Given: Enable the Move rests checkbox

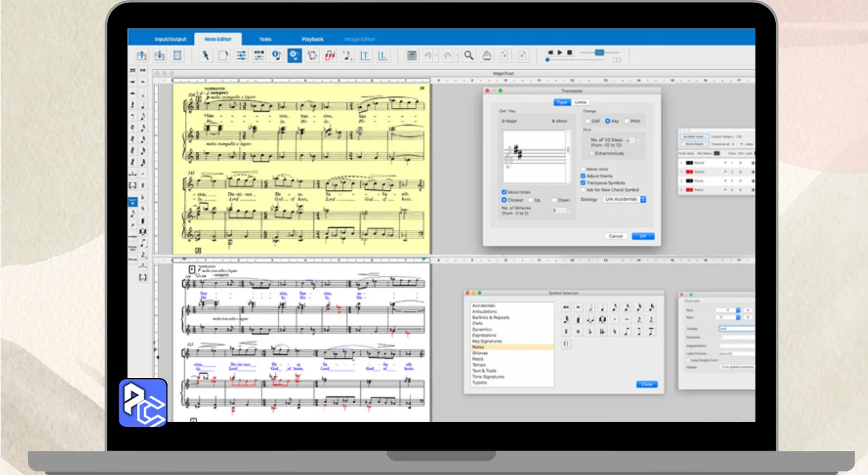Looking at the screenshot, I should [x=583, y=169].
